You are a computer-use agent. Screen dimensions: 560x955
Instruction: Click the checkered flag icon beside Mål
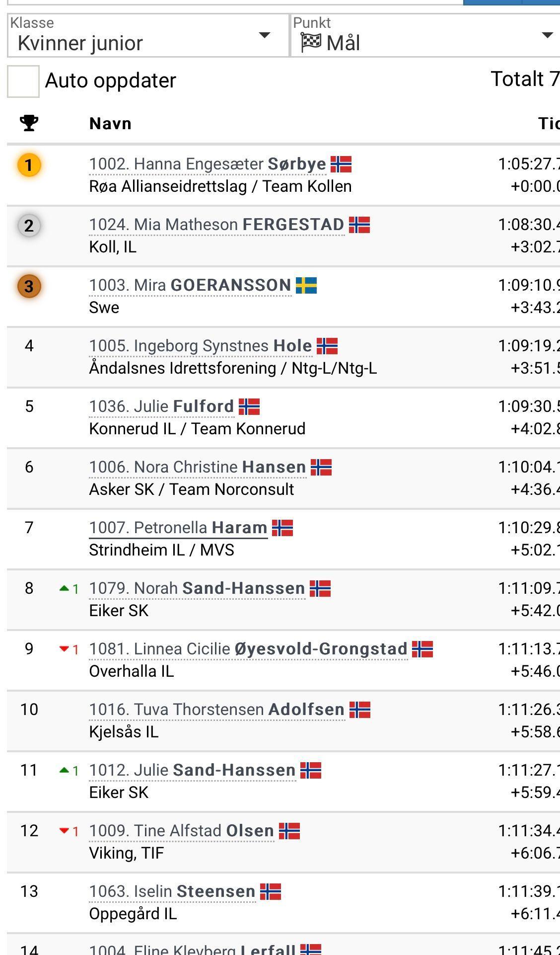pyautogui.click(x=311, y=43)
